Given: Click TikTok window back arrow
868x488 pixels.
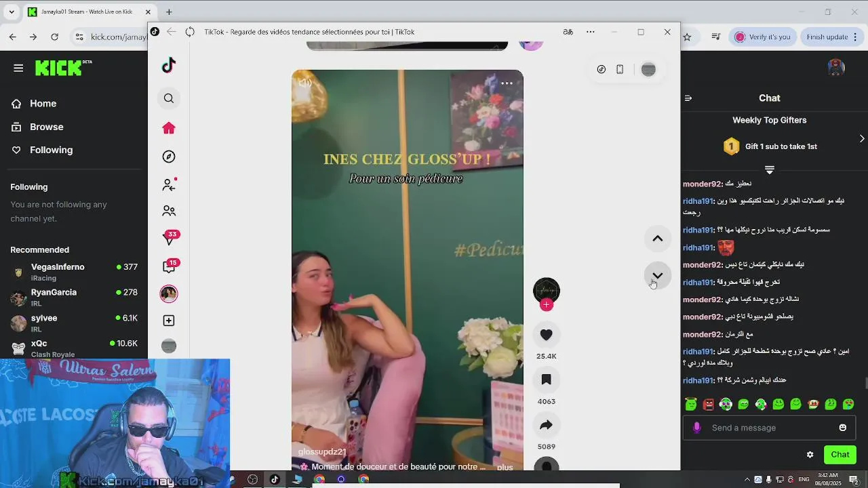Looking at the screenshot, I should pyautogui.click(x=171, y=32).
